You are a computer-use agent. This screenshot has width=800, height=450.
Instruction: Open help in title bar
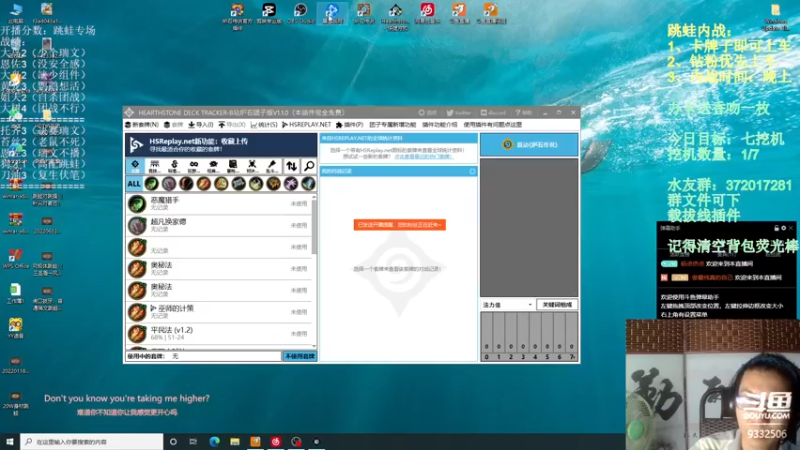pyautogui.click(x=523, y=113)
